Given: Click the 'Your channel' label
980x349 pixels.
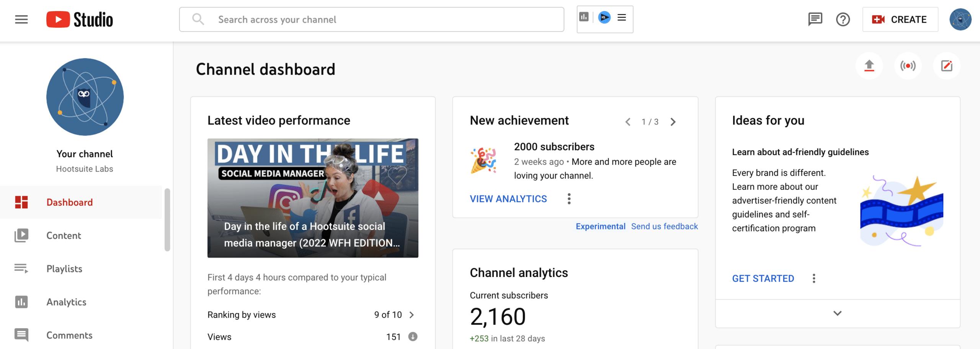Looking at the screenshot, I should [x=85, y=154].
